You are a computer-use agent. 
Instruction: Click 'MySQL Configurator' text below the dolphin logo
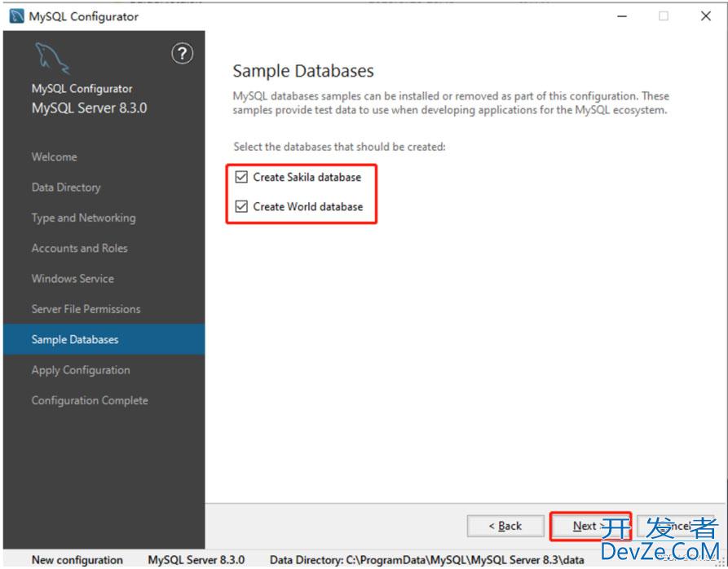[82, 88]
